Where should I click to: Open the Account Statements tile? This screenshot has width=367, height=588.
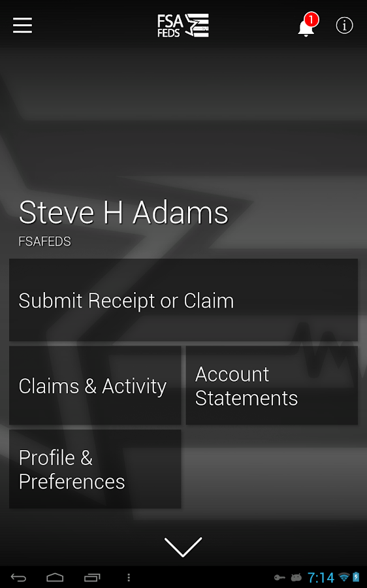(x=272, y=385)
